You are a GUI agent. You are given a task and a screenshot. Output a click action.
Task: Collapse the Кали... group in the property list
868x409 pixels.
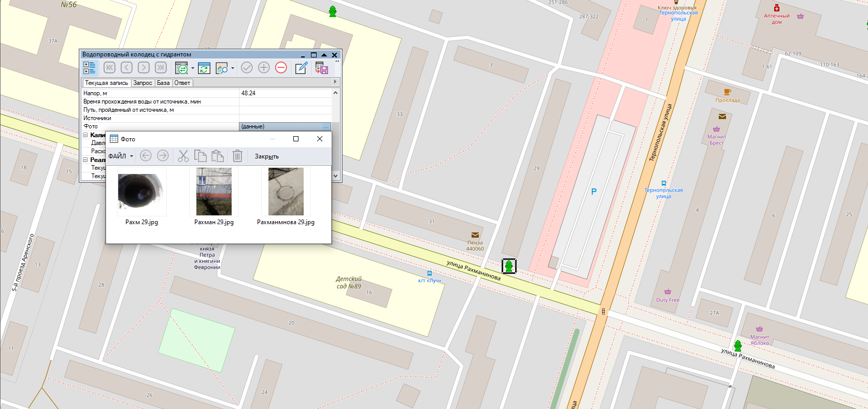coord(86,135)
